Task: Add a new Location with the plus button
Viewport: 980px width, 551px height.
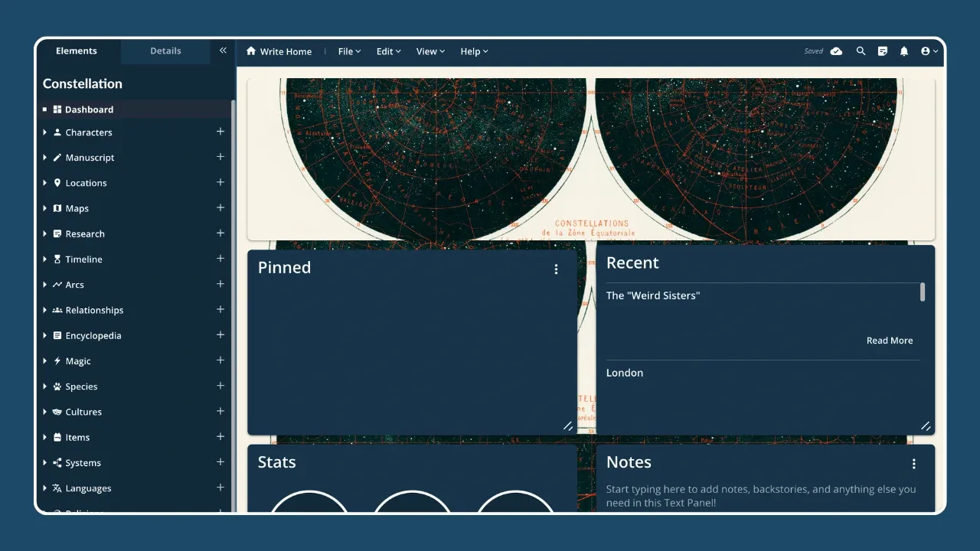Action: pos(220,182)
